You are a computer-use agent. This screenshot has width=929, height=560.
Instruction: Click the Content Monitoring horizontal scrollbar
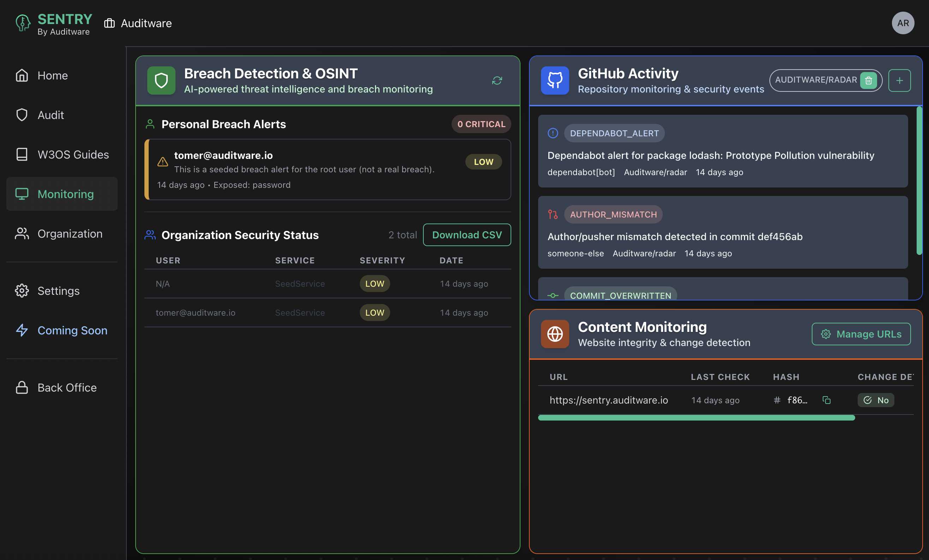pos(696,417)
